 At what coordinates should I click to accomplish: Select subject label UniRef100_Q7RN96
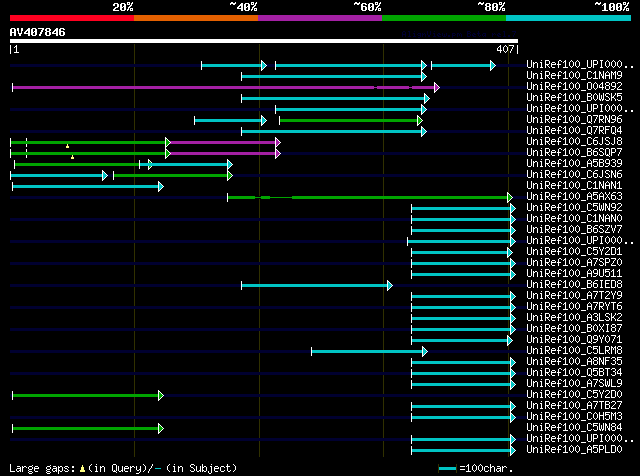(574, 119)
